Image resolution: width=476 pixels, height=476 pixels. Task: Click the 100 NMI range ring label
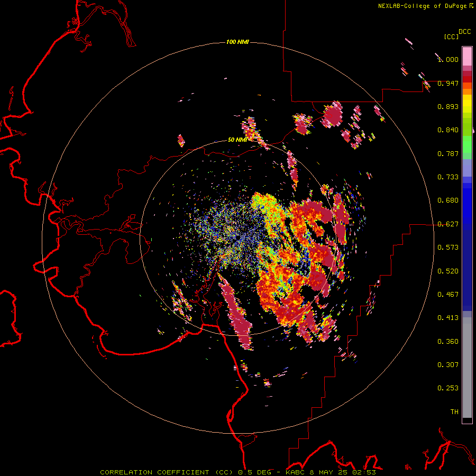237,42
